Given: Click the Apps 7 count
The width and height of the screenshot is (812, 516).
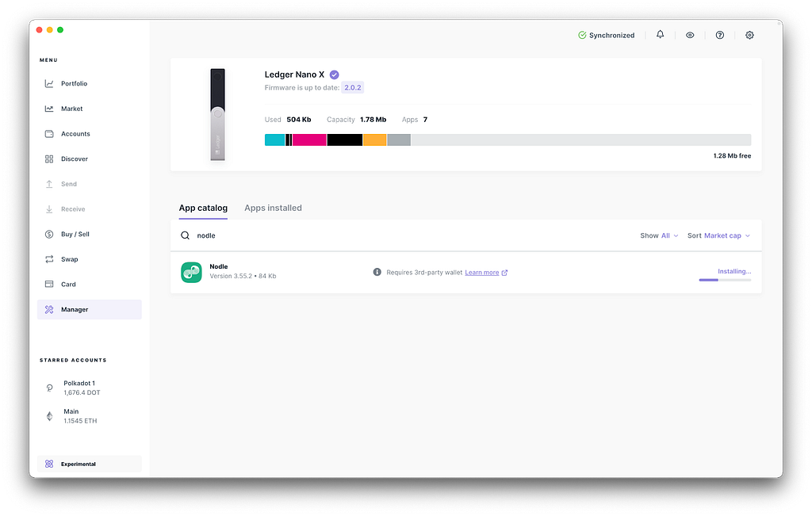Looking at the screenshot, I should [425, 120].
